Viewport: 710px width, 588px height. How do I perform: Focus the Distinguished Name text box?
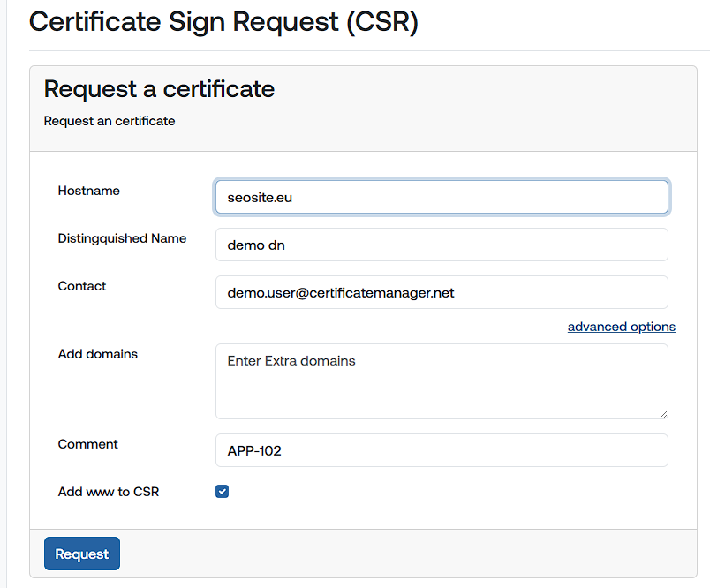click(x=442, y=245)
